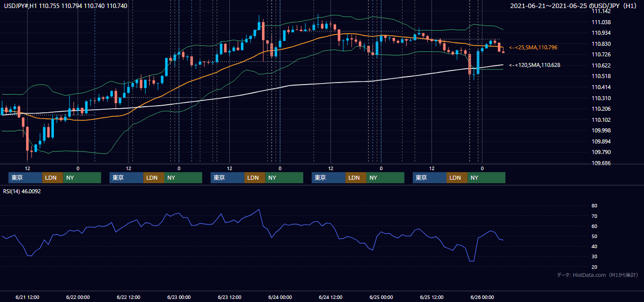Select the 120 SMA 110.628 label
Image resolution: width=644 pixels, height=302 pixels.
535,65
